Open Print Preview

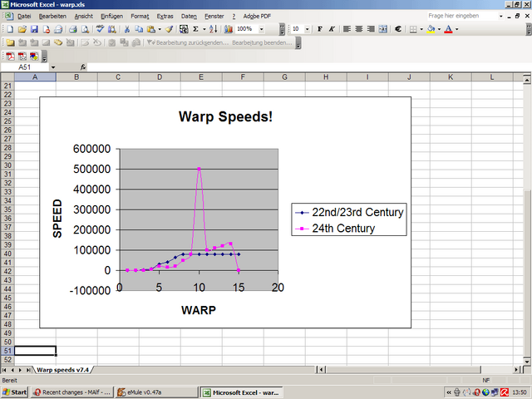pos(85,29)
